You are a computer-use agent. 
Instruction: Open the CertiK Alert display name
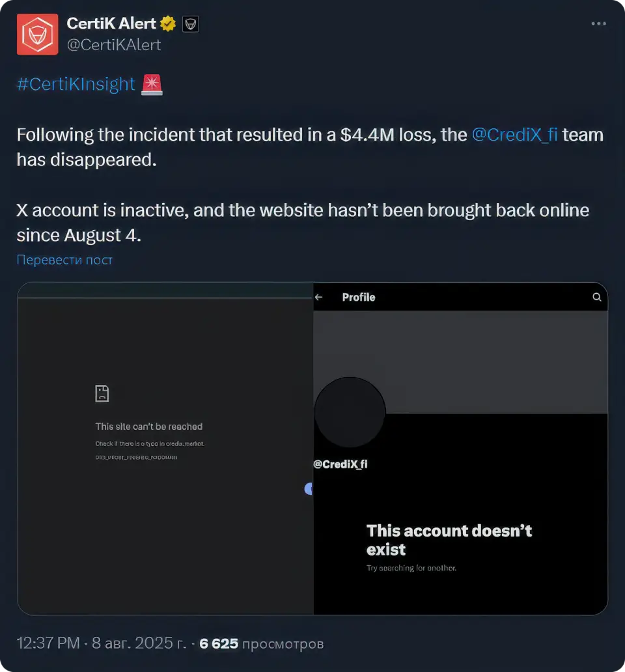(111, 24)
